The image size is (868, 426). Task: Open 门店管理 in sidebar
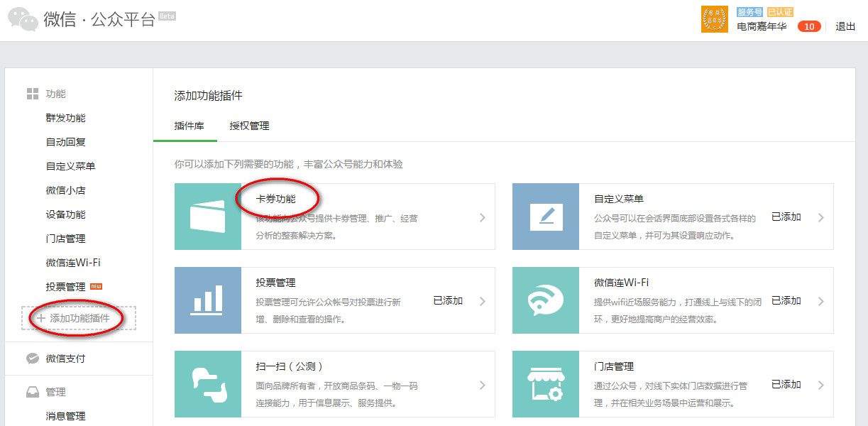(66, 239)
